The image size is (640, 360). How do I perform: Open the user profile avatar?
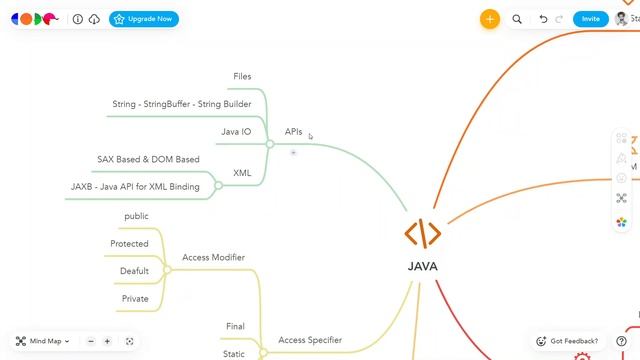[621, 19]
